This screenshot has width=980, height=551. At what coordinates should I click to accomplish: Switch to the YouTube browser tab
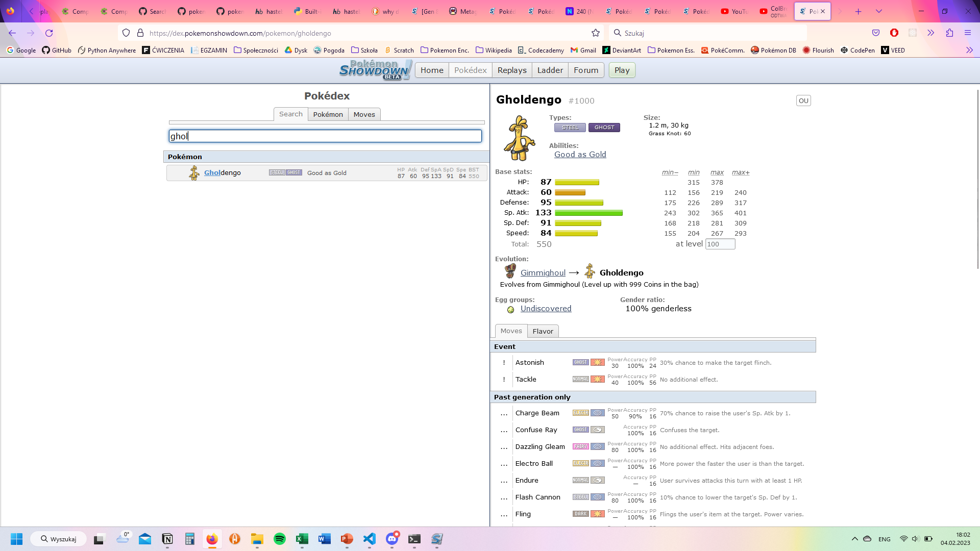click(735, 11)
